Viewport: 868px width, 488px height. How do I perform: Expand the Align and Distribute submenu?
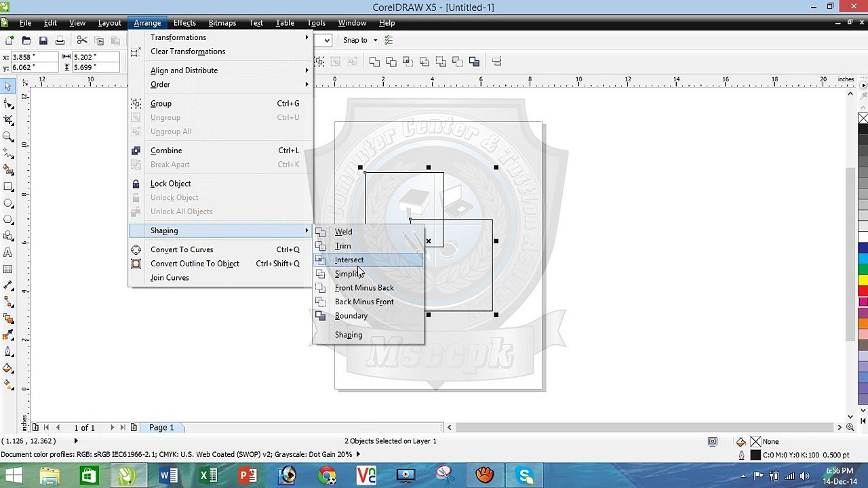307,70
